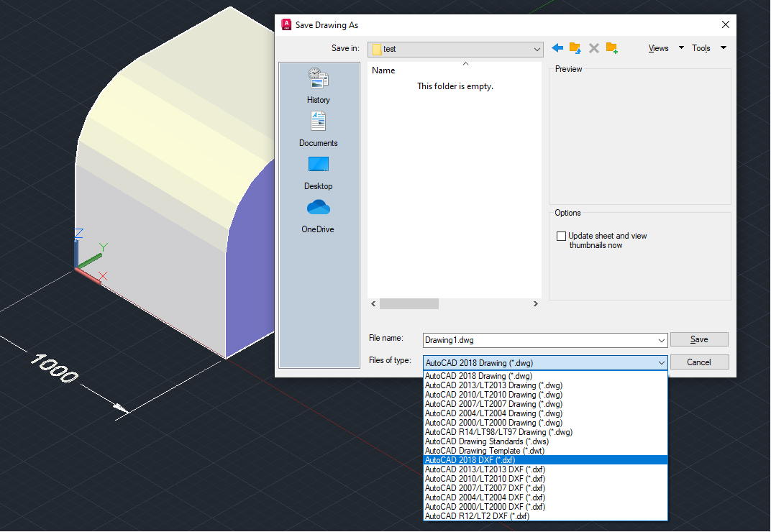The height and width of the screenshot is (532, 771).
Task: Select AutoCAD 2004/LT2004 DXF (*.dxf)
Action: click(x=545, y=497)
